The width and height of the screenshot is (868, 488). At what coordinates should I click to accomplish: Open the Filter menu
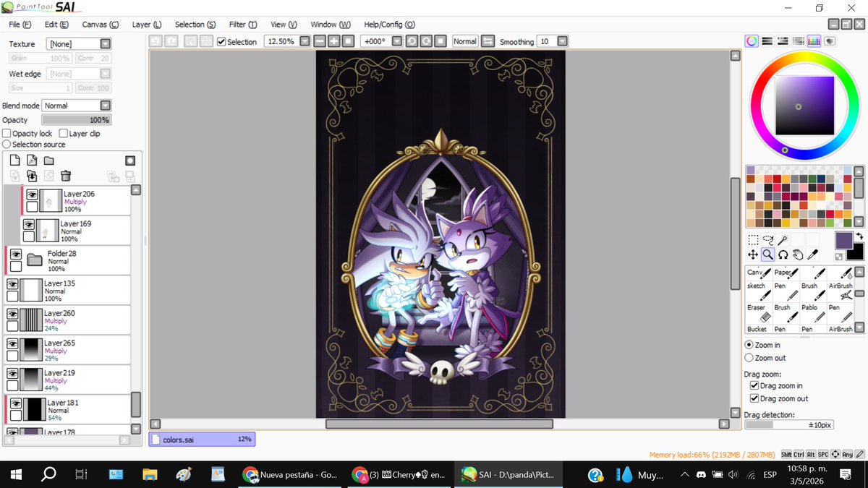coord(242,25)
